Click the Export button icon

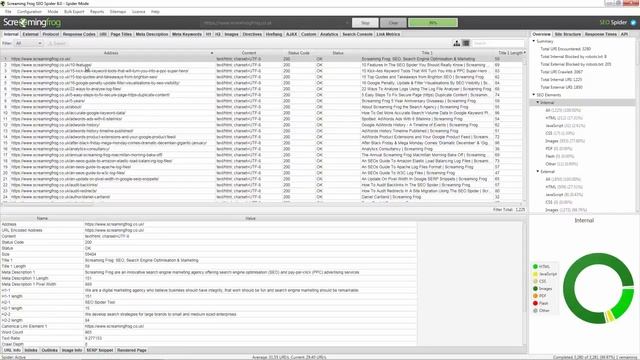pyautogui.click(x=57, y=43)
